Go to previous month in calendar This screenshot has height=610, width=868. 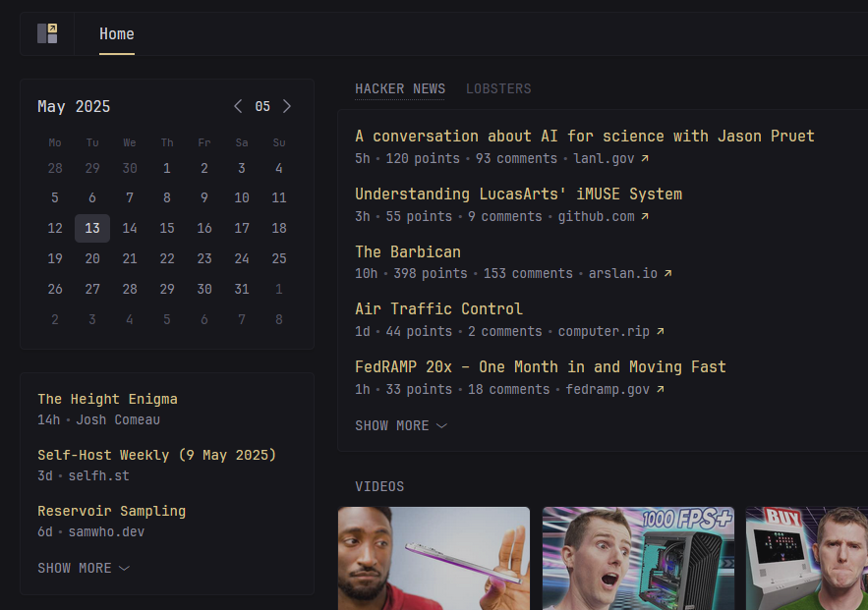point(238,106)
